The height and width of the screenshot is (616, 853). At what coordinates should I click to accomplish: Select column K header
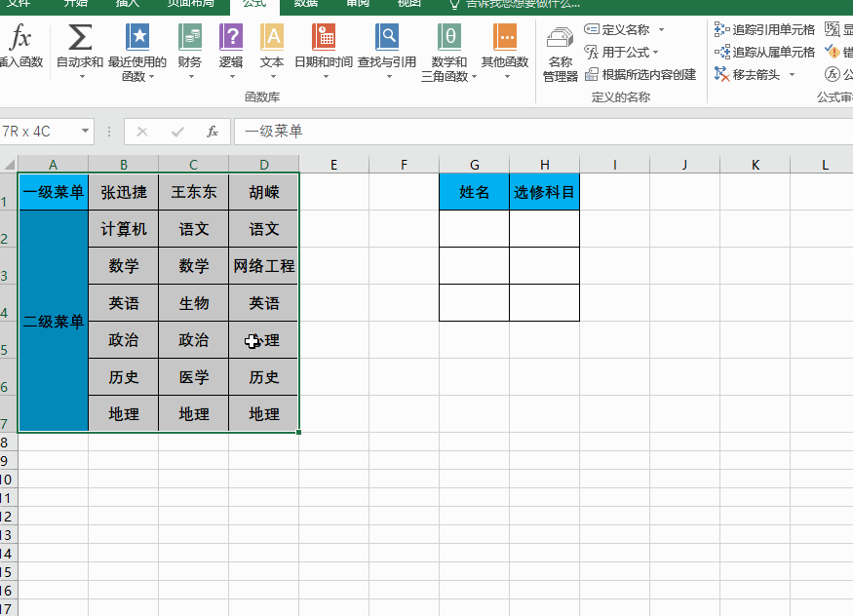(x=756, y=164)
